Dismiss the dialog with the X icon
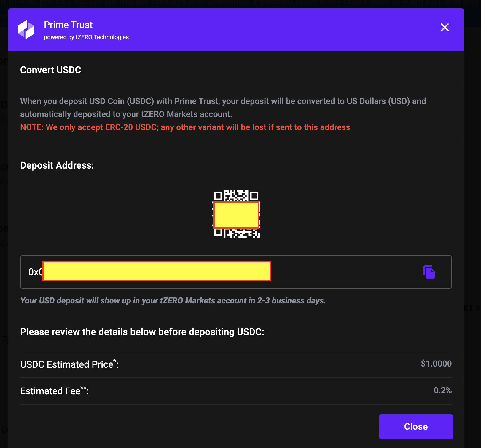481x448 pixels. click(445, 27)
